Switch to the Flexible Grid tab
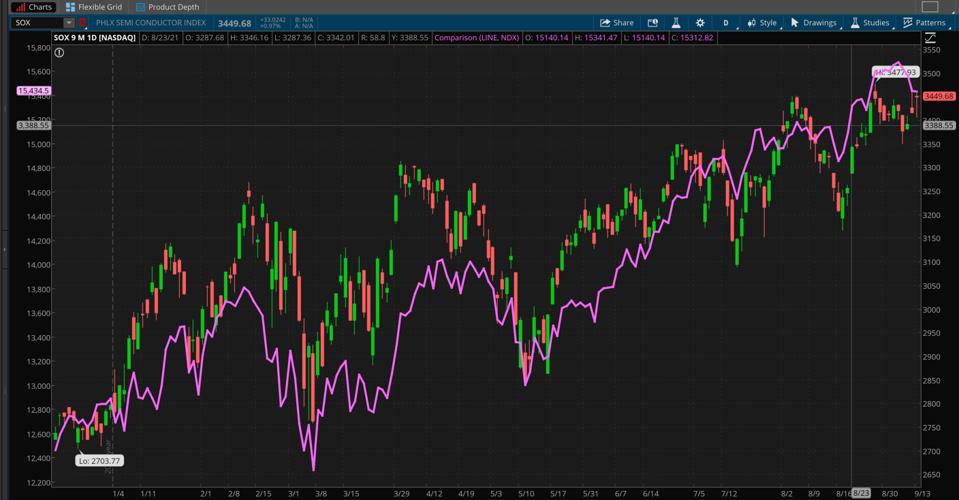Image resolution: width=959 pixels, height=500 pixels. pos(94,7)
